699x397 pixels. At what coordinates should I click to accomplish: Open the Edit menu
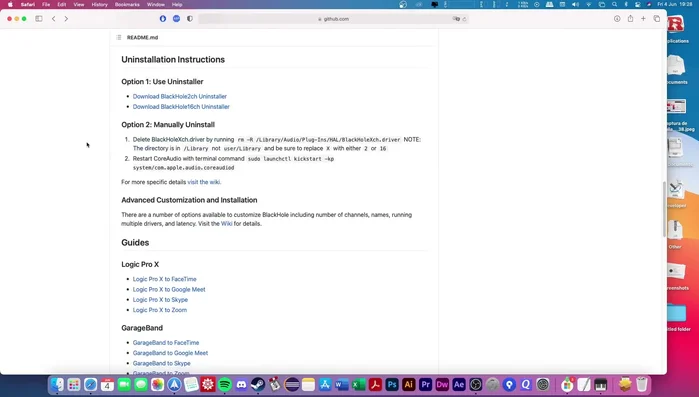[62, 4]
